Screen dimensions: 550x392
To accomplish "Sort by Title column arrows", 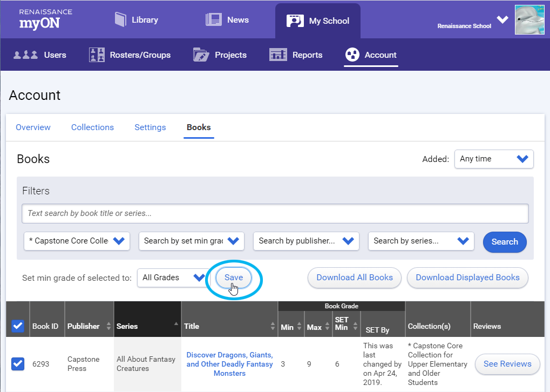I will 273,326.
